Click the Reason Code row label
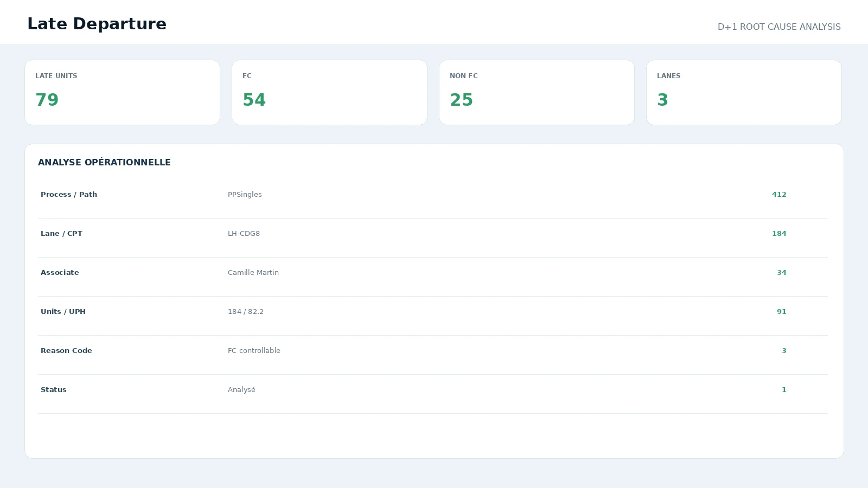 click(x=66, y=351)
